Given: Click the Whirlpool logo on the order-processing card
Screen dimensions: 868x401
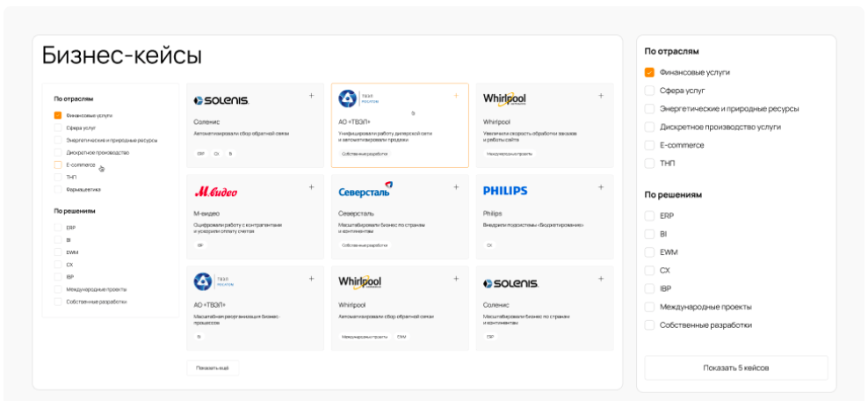Looking at the screenshot, I should 504,99.
